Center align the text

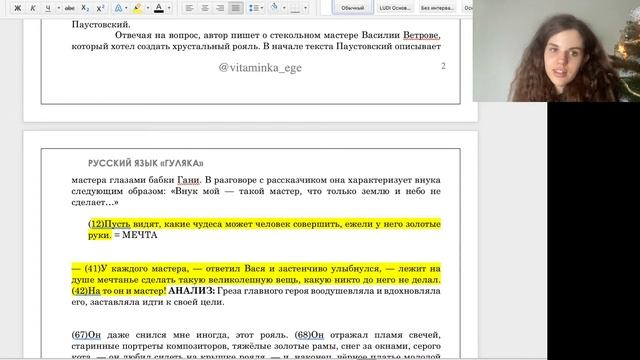204,8
